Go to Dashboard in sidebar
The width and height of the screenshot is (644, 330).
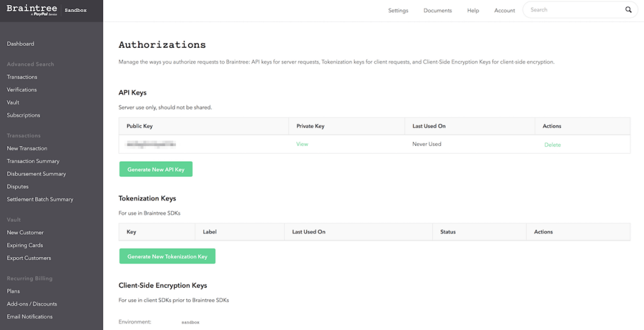21,44
